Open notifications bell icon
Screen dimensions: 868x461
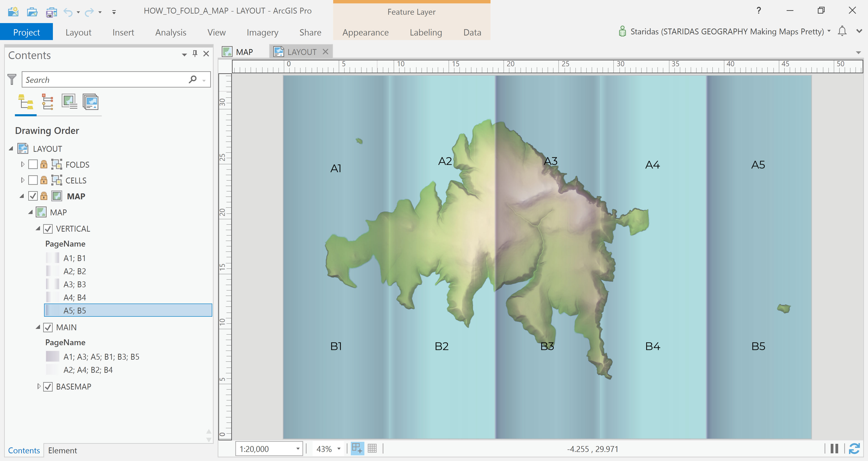842,31
